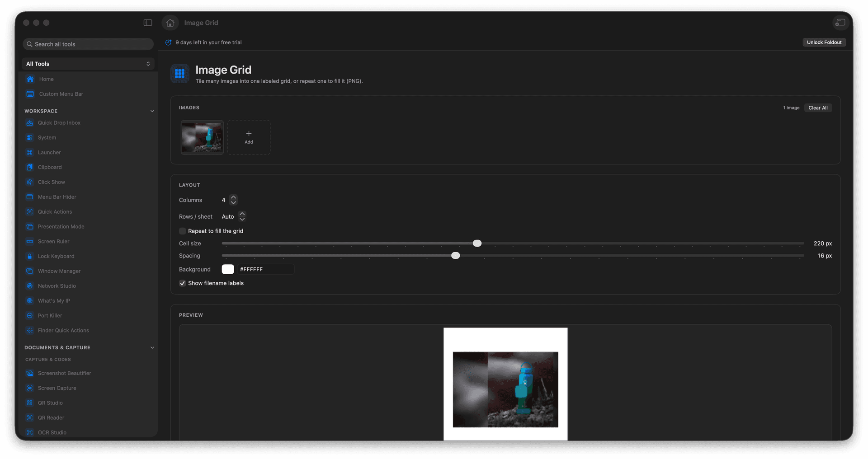Open QR Reader icon

click(30, 418)
